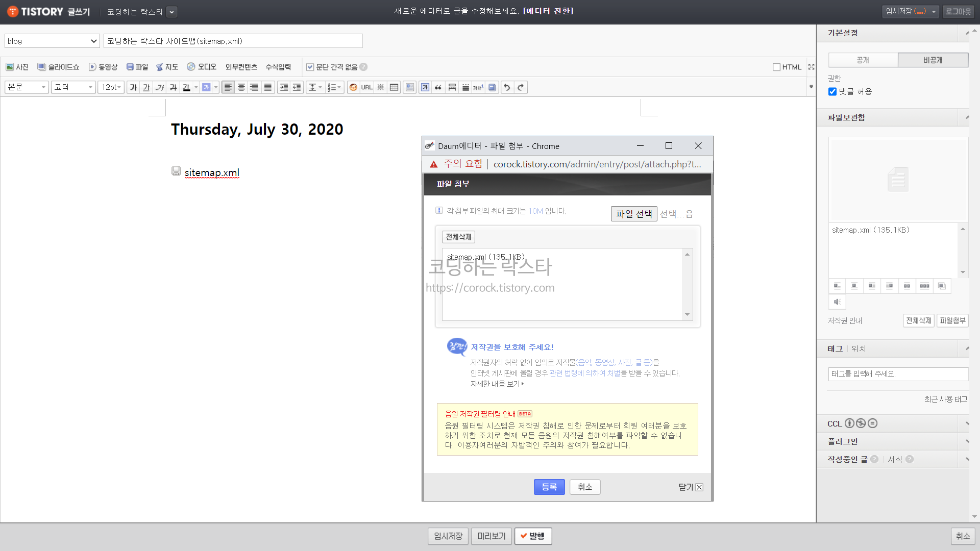Screen dimensions: 980x551
Task: Click the text background color swatch
Action: (x=206, y=87)
